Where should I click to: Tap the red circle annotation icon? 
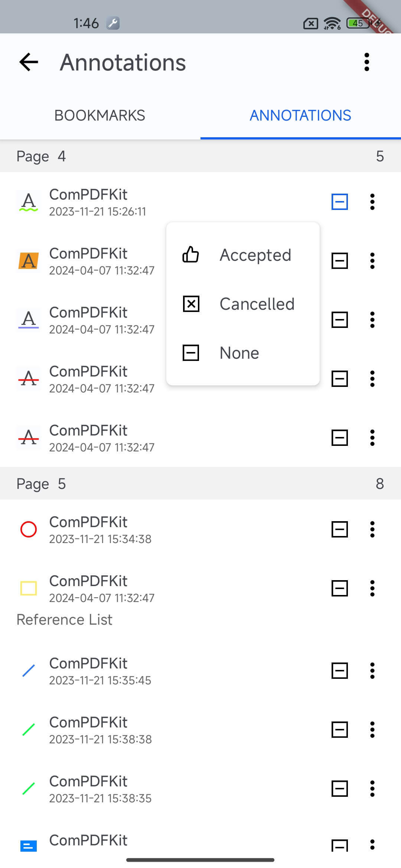29,529
